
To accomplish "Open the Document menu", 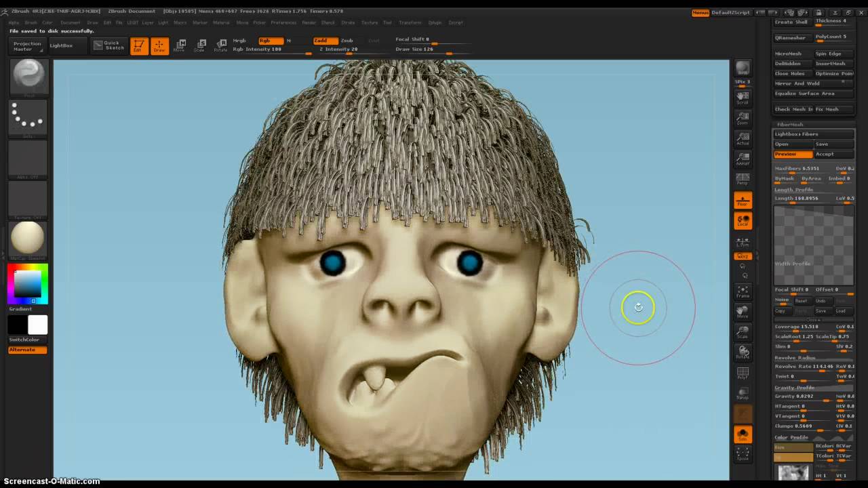I will [71, 22].
